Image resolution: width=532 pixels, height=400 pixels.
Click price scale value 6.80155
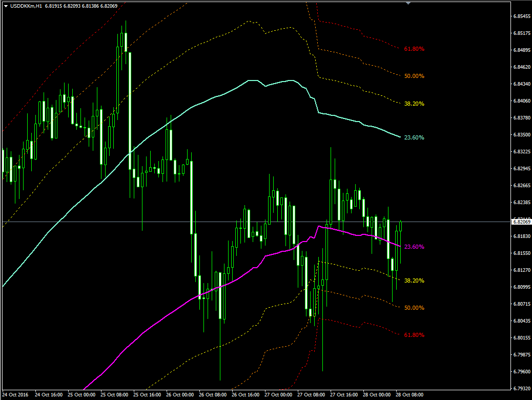pyautogui.click(x=522, y=337)
